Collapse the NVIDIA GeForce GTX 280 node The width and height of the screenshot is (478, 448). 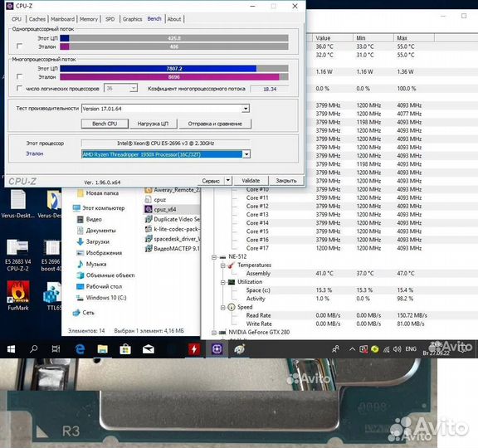pyautogui.click(x=214, y=333)
